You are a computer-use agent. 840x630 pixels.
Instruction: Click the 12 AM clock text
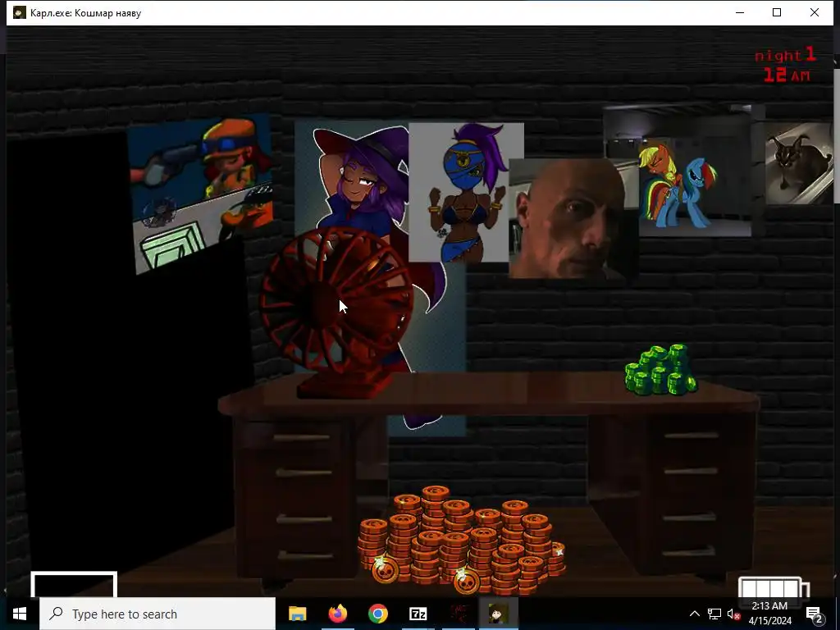click(787, 75)
